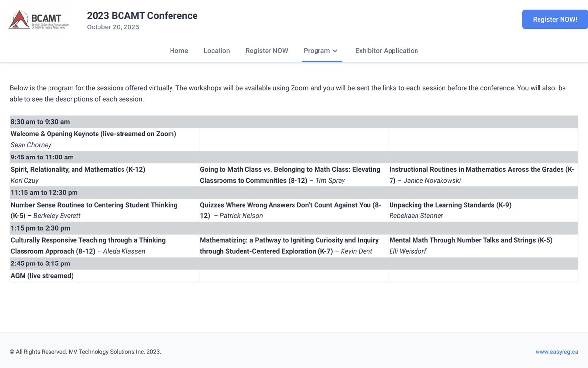Image resolution: width=588 pixels, height=368 pixels.
Task: Click the 2023 BCAMT Conference title
Action: tap(142, 15)
